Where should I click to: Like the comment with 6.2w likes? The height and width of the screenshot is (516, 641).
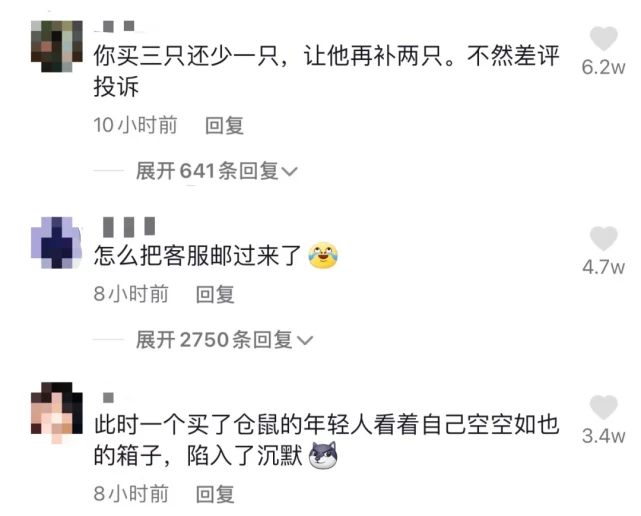click(603, 38)
